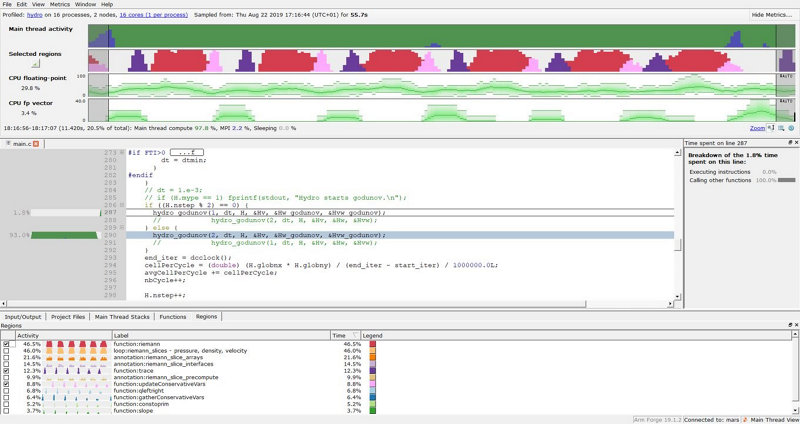Check the function:slope region
800x424 pixels.
click(x=6, y=410)
